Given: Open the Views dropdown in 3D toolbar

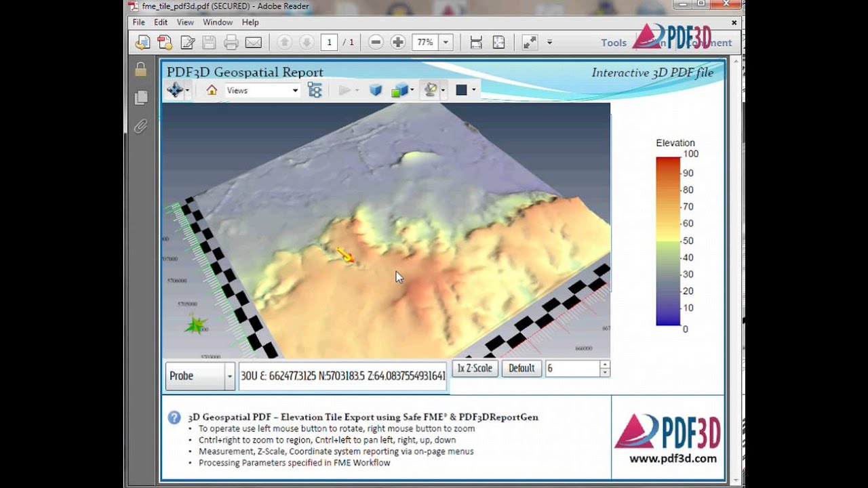Looking at the screenshot, I should [262, 90].
